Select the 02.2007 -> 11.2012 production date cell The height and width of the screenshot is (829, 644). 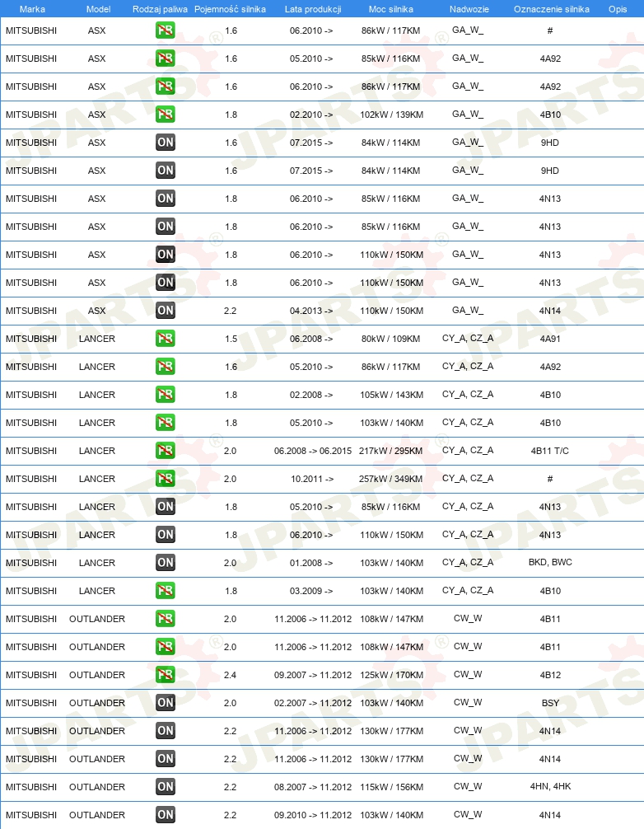click(313, 703)
